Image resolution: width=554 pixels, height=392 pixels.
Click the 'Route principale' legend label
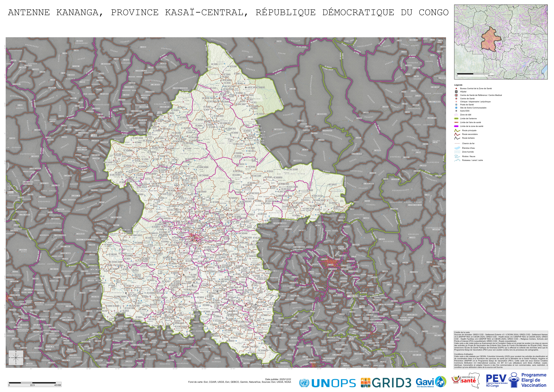(x=469, y=131)
